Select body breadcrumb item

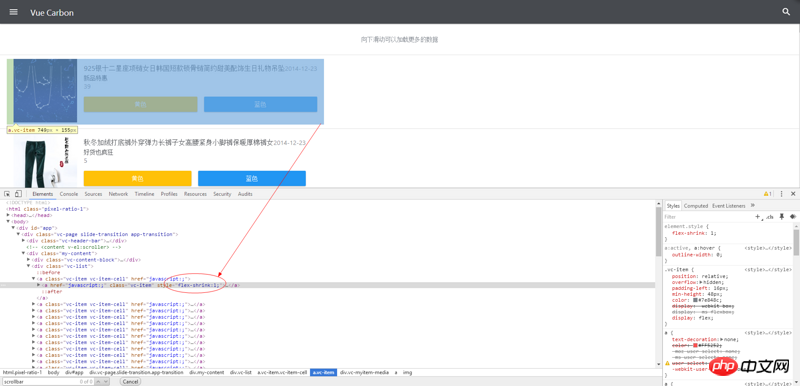[x=54, y=373]
